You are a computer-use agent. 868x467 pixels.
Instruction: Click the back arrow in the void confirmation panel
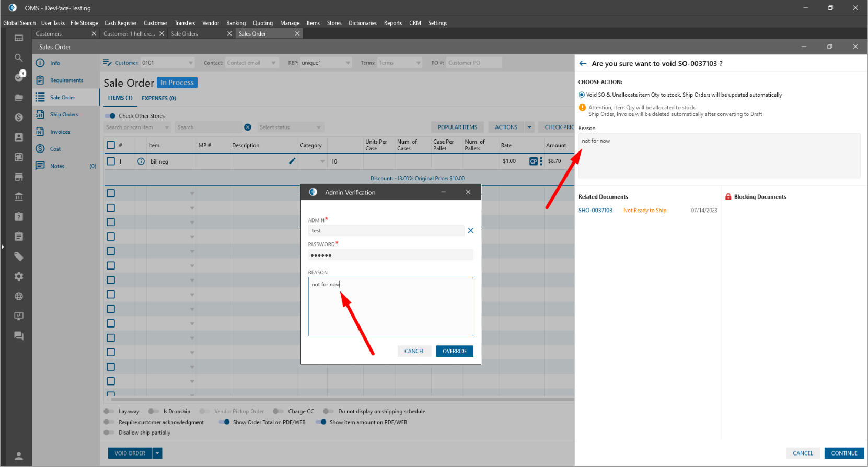[x=583, y=63]
